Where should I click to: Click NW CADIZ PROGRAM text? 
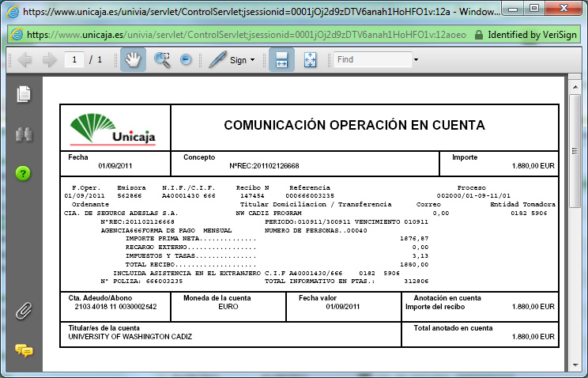point(269,214)
